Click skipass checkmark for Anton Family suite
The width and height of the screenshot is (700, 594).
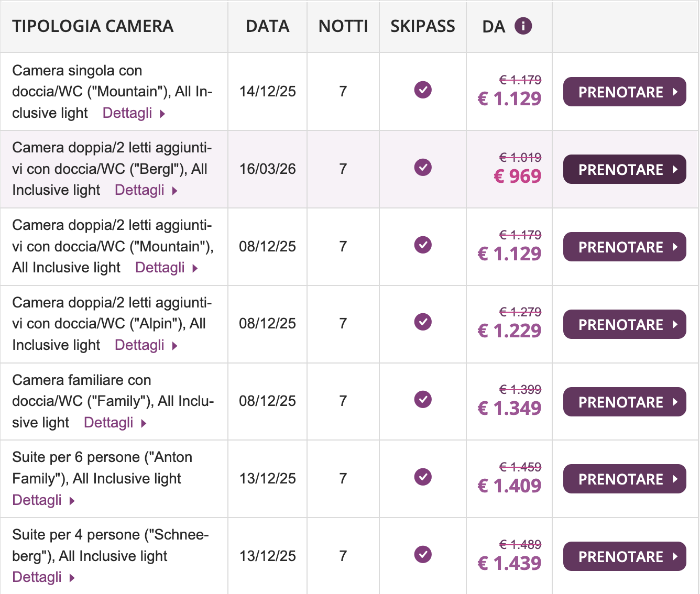(x=423, y=477)
